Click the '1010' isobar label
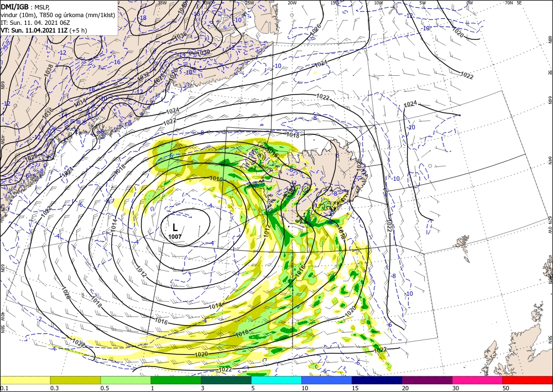The image size is (553, 392). [216, 179]
